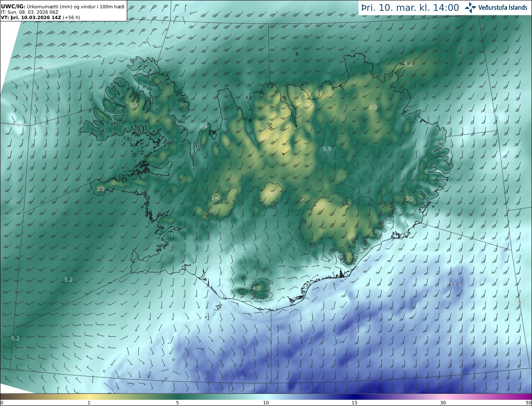This screenshot has width=532, height=406.
Task: Click the 3.4 value on the map
Action: (408, 64)
